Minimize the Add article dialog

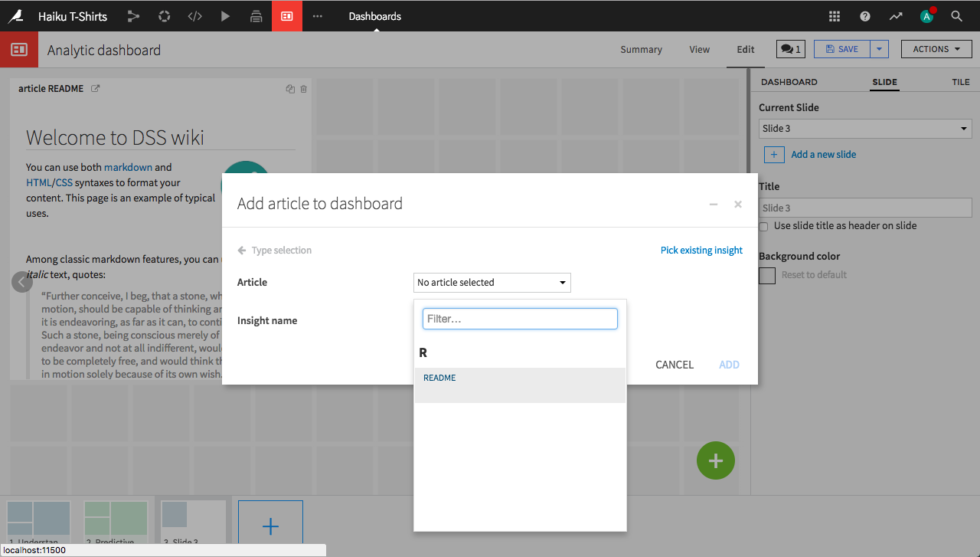[x=714, y=205]
